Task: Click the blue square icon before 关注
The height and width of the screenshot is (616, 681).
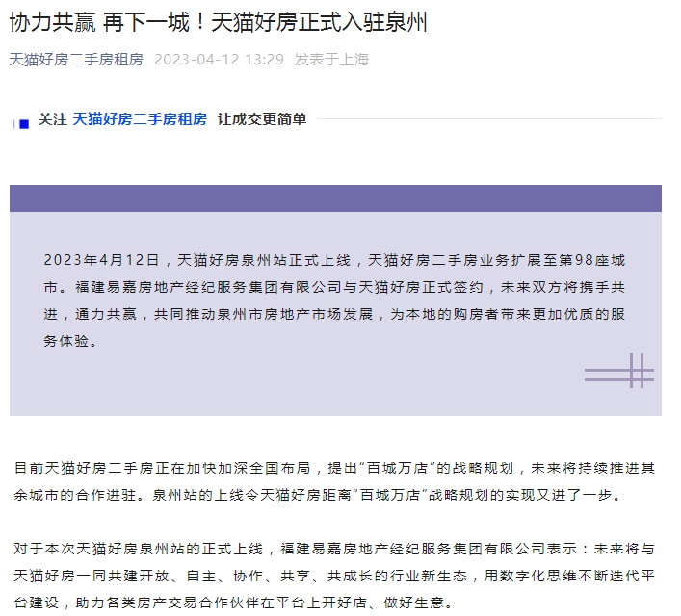Action: coord(24,124)
